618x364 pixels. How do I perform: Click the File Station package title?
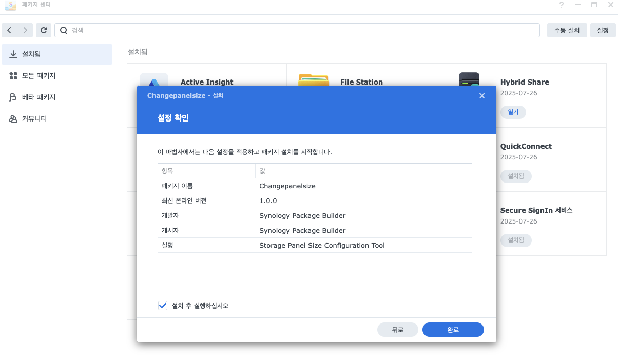pos(361,82)
